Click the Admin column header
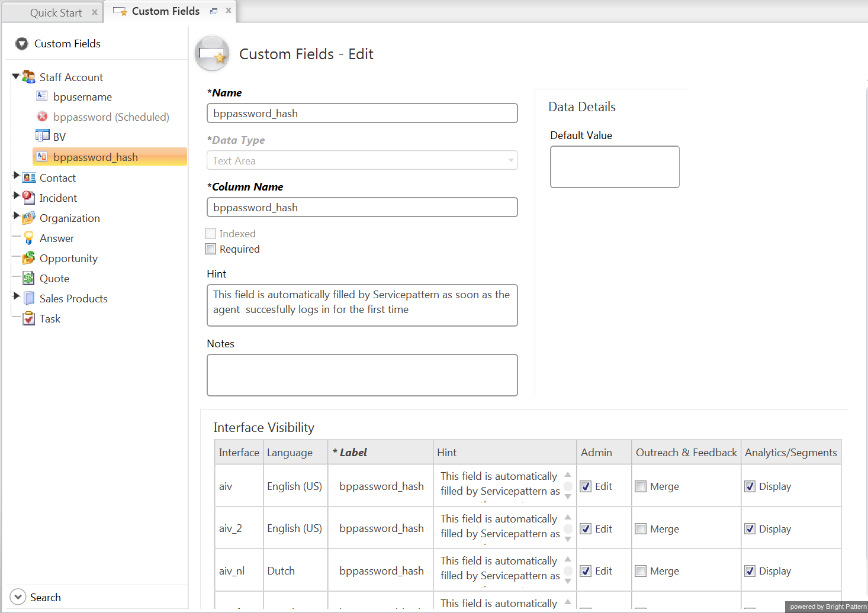Image resolution: width=868 pixels, height=613 pixels. click(604, 452)
